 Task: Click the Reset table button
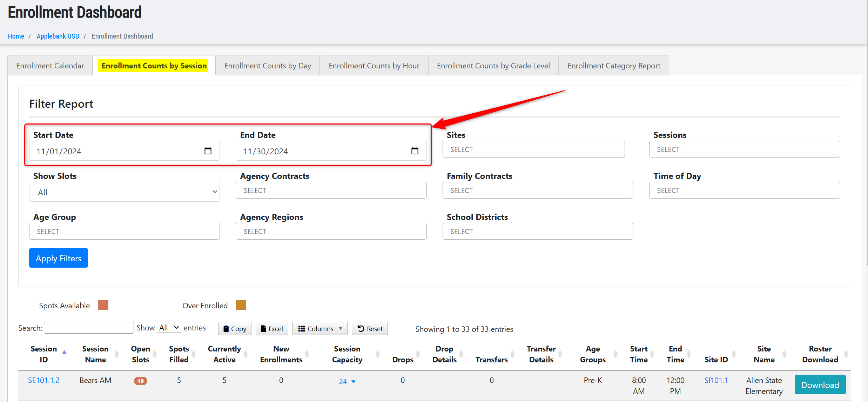point(370,329)
